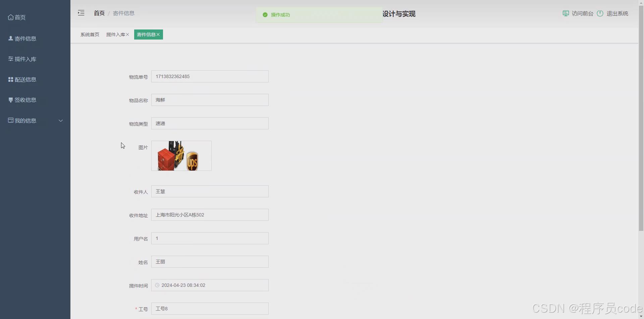Click the 收件地址 label

click(139, 215)
